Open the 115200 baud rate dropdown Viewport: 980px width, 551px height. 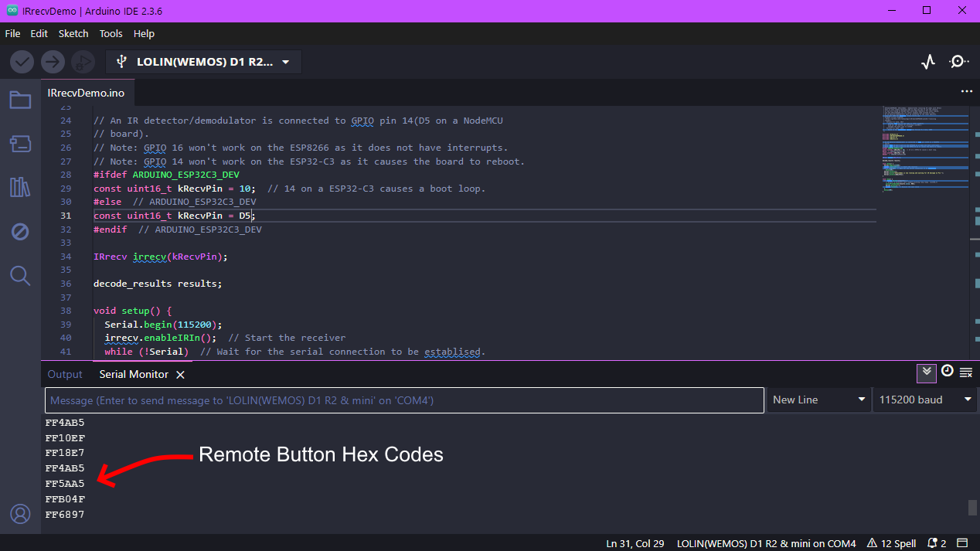point(925,400)
